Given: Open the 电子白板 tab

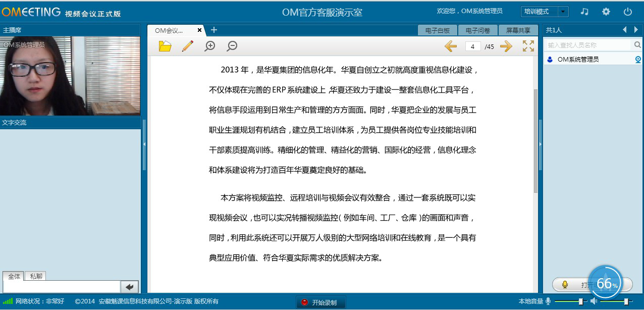Looking at the screenshot, I should click(438, 30).
